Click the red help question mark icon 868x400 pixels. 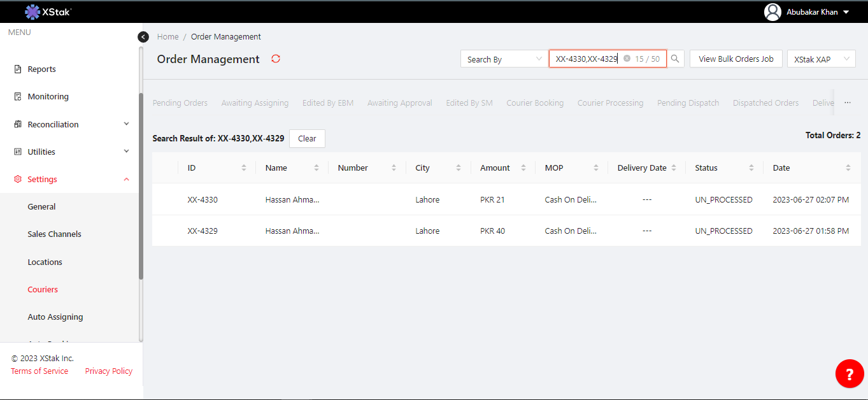pos(850,373)
